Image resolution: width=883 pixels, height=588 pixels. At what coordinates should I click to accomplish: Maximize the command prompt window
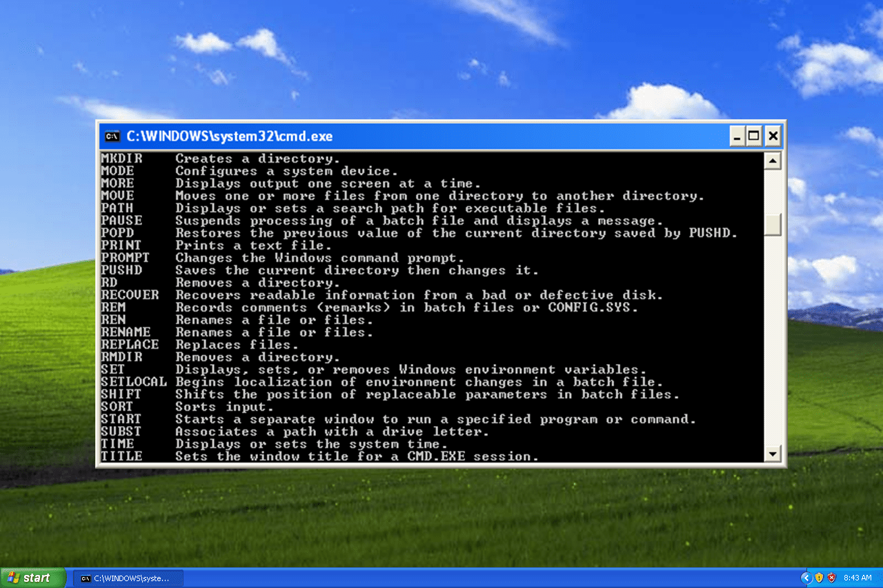pos(755,136)
